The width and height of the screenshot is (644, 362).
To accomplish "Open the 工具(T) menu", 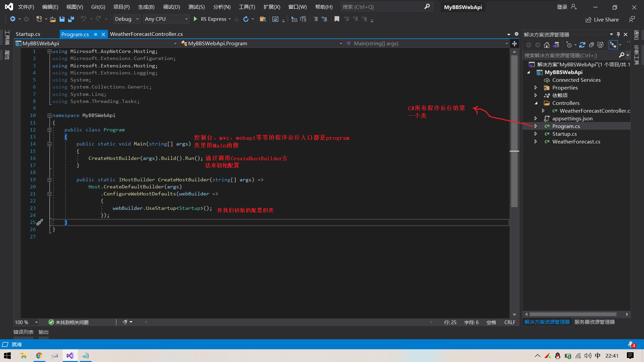I will (247, 7).
